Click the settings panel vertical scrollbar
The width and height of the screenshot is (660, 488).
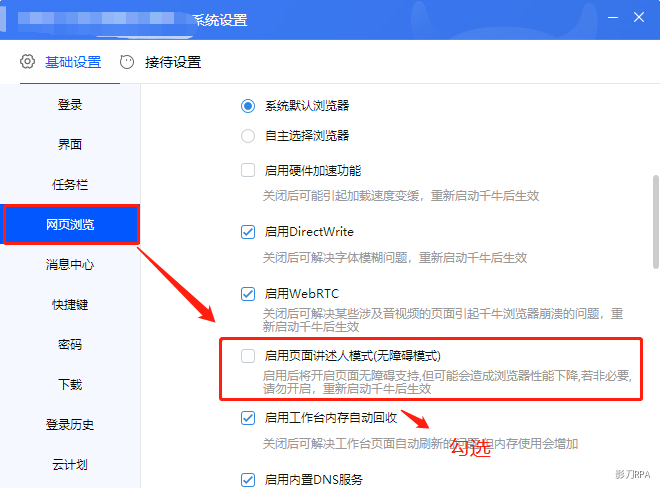pyautogui.click(x=656, y=222)
